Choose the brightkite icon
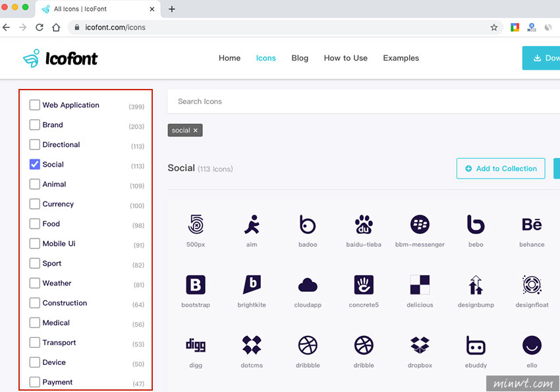The height and width of the screenshot is (392, 560). 252,285
